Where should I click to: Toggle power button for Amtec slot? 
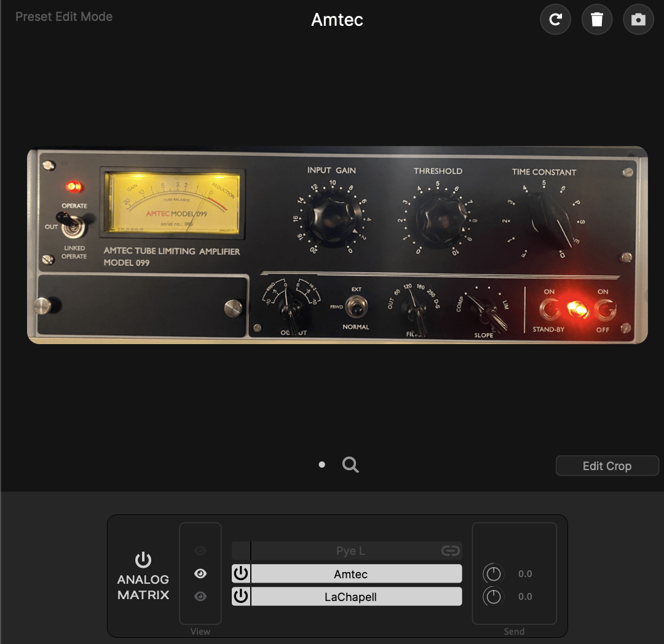coord(241,574)
